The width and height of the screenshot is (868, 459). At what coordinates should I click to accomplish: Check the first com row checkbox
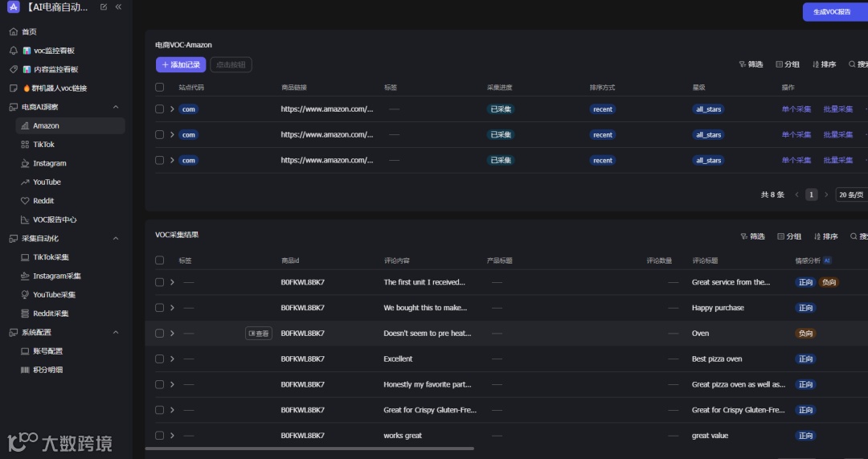(x=159, y=109)
